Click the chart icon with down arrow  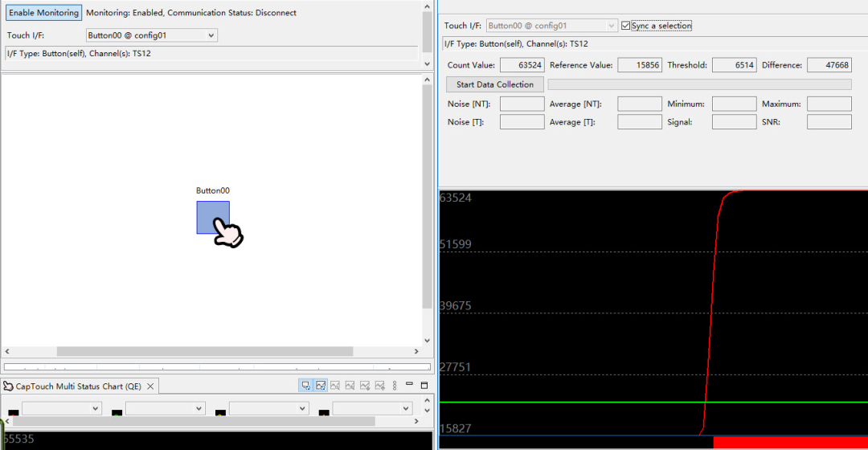tap(365, 386)
